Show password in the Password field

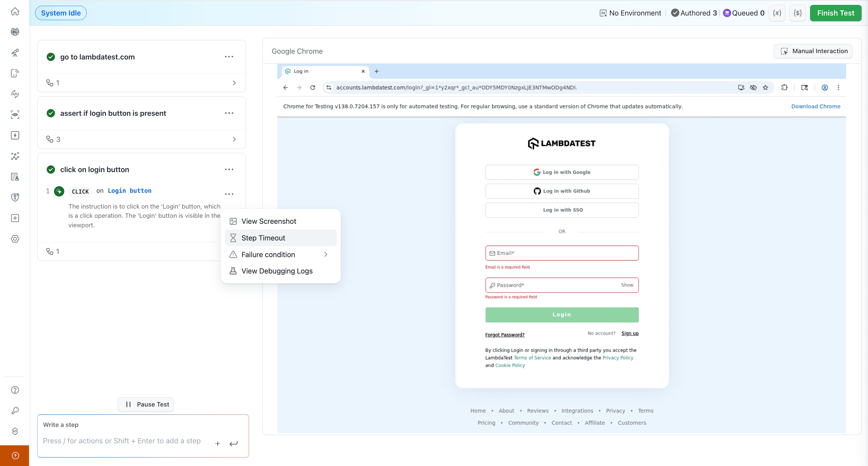627,285
